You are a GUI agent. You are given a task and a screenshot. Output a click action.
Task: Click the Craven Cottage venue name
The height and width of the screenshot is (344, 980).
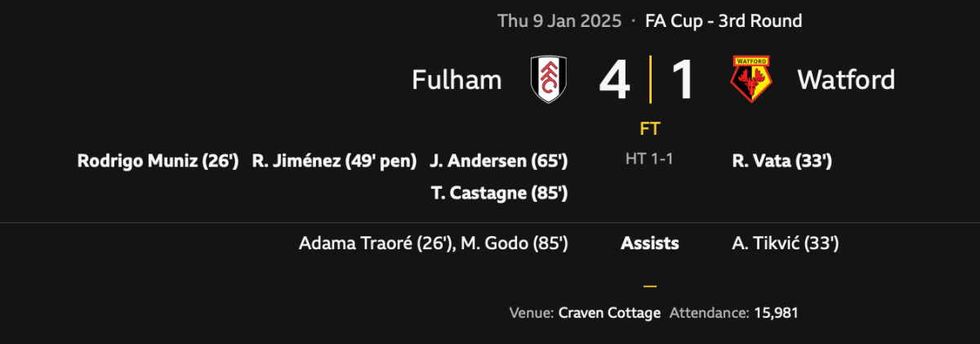[609, 313]
